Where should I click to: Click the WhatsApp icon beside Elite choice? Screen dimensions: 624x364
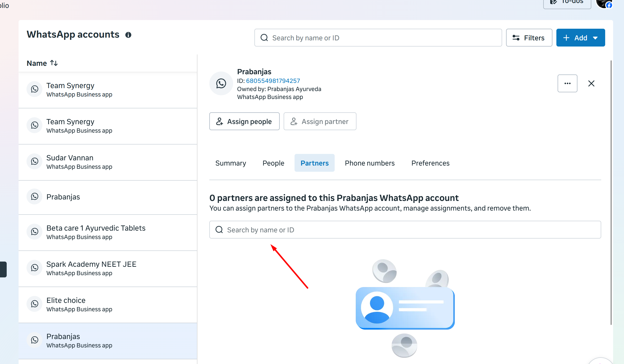(x=35, y=304)
